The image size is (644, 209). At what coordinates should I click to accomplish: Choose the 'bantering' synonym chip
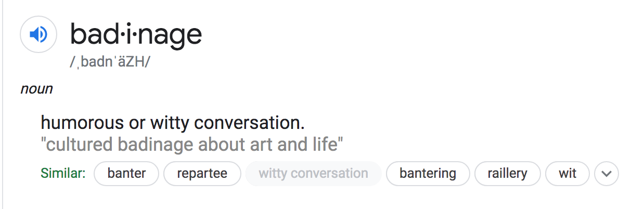tap(428, 174)
